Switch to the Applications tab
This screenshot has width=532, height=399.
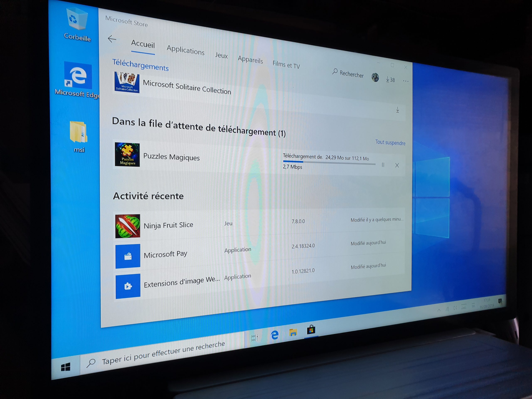point(185,50)
